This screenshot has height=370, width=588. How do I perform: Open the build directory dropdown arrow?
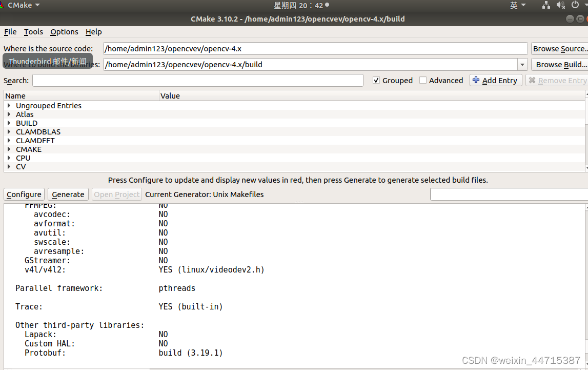tap(522, 64)
